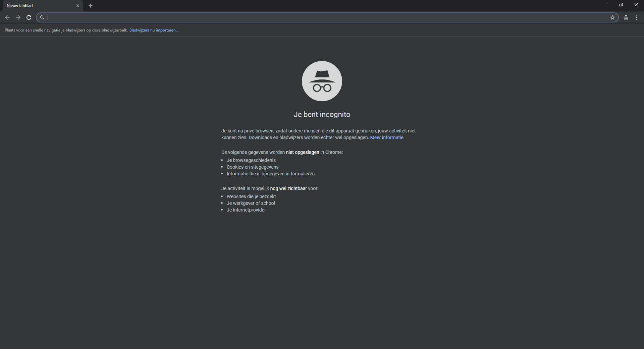
Task: Click Je browsegeschiedenis list item
Action: pyautogui.click(x=251, y=160)
